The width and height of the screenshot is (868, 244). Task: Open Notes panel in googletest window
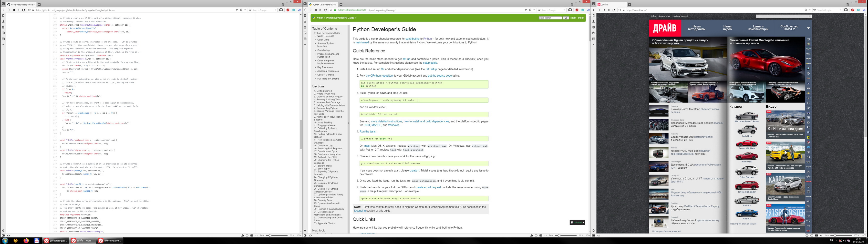coord(3,27)
